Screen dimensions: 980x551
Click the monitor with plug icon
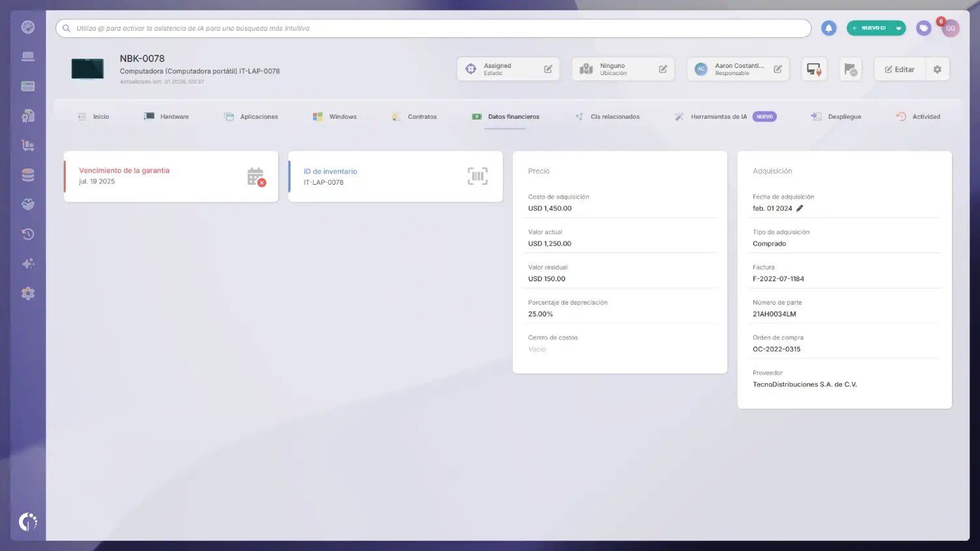click(814, 69)
